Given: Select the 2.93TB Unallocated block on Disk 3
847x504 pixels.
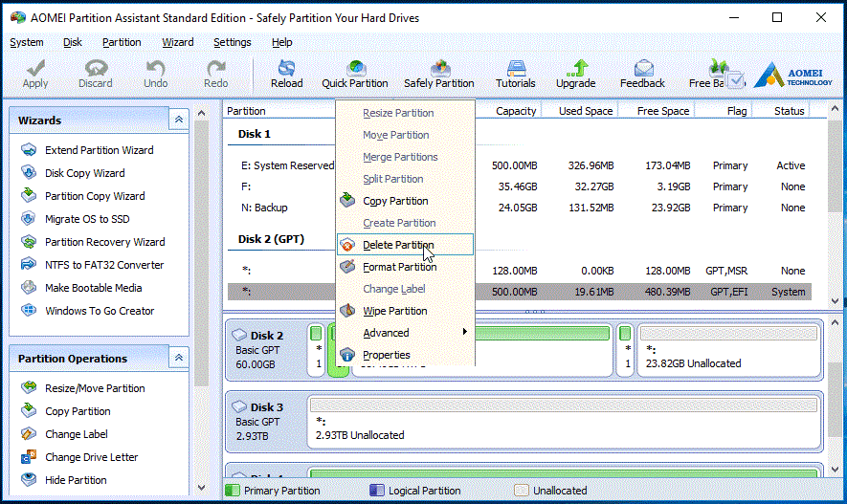Looking at the screenshot, I should [x=565, y=422].
